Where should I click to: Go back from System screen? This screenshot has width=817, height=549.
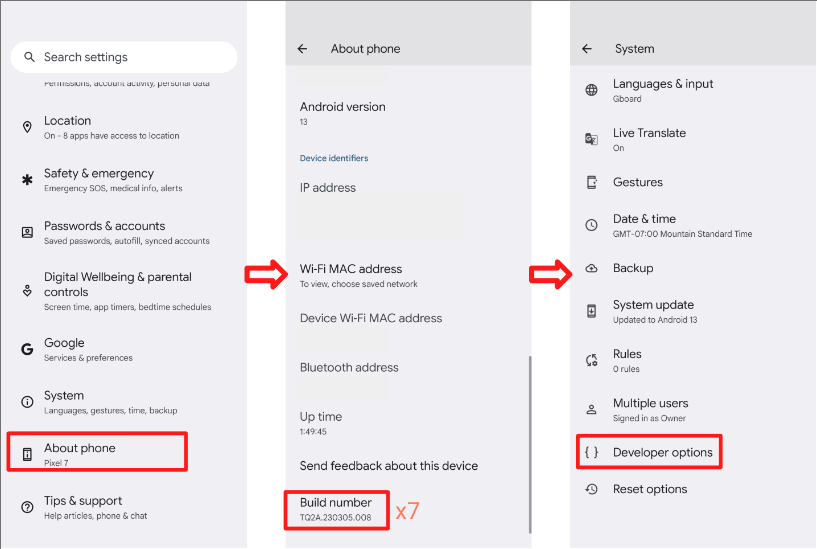[x=587, y=48]
